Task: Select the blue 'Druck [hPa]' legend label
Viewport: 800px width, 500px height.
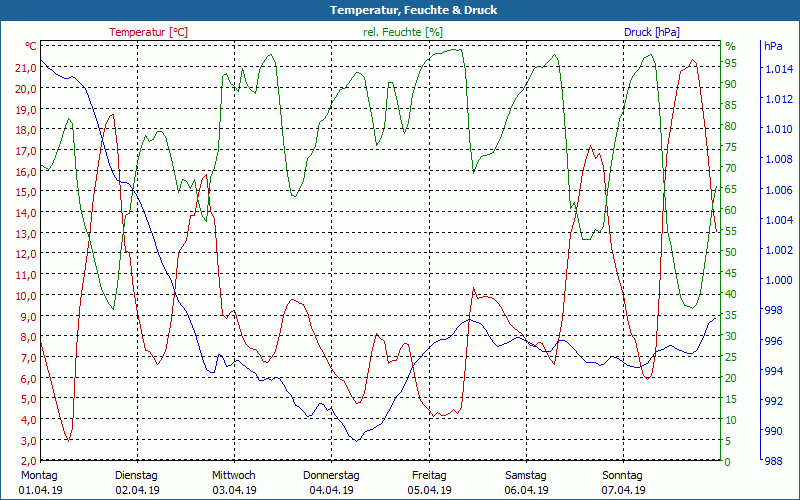Action: tap(651, 32)
